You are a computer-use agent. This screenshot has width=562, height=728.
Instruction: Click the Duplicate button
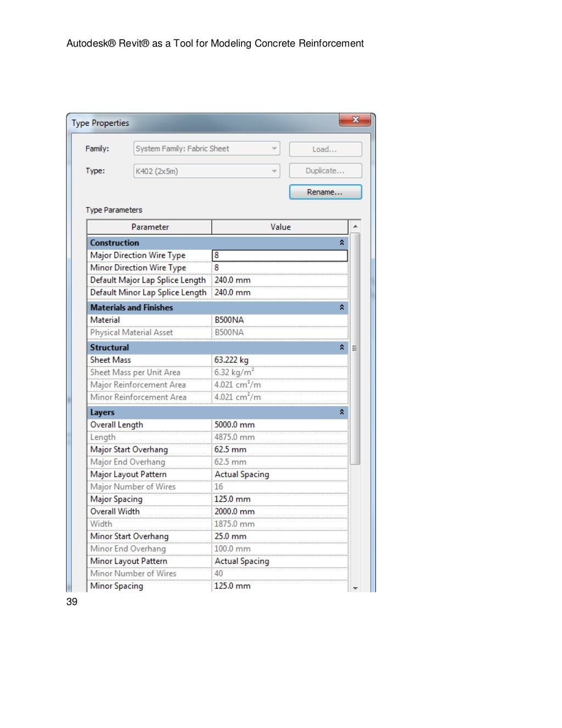(325, 171)
